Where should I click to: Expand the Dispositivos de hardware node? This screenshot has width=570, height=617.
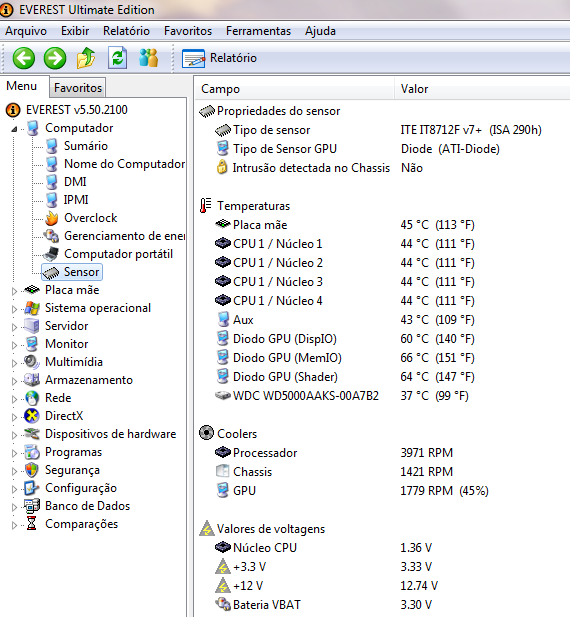(14, 435)
